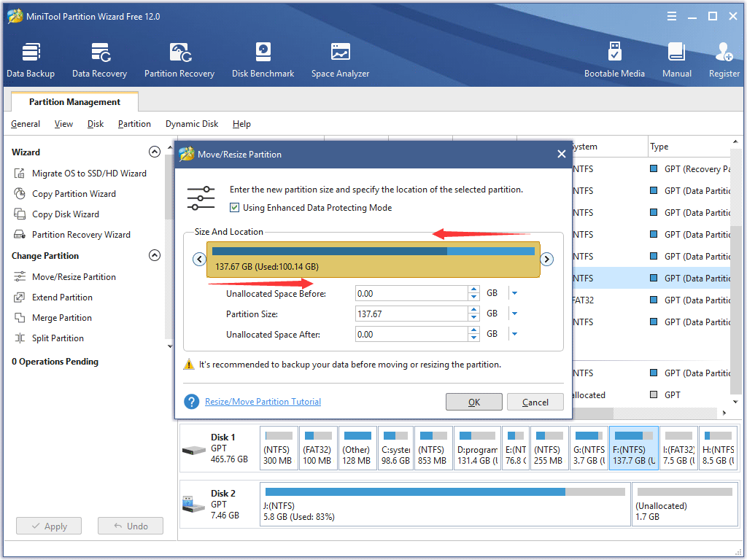Decrease Partition Size value
The image size is (747, 560).
pos(473,318)
